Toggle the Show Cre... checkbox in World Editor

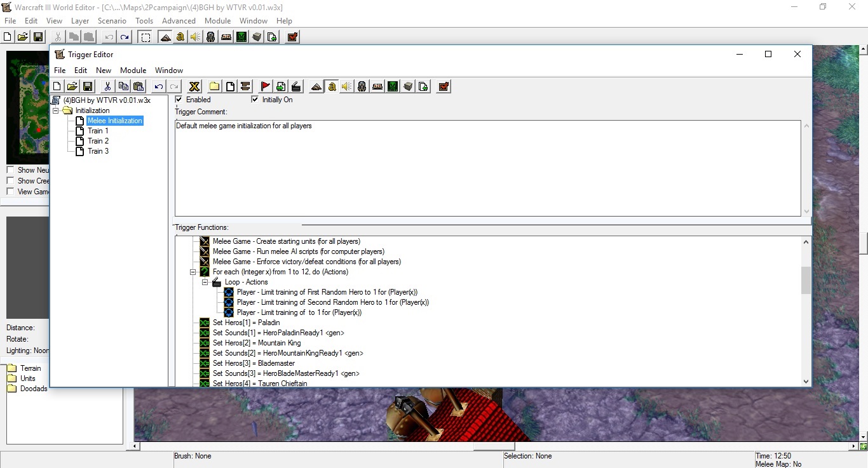click(10, 180)
